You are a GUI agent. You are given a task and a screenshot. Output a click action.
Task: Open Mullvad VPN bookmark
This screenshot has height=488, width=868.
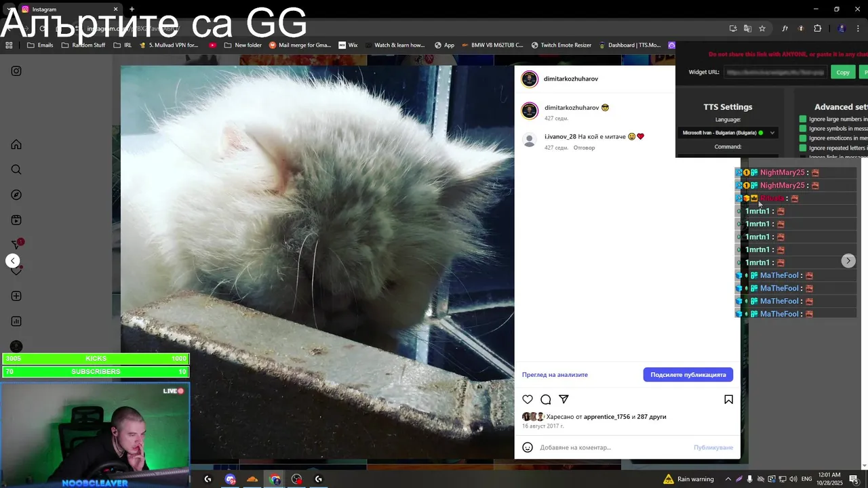point(169,45)
